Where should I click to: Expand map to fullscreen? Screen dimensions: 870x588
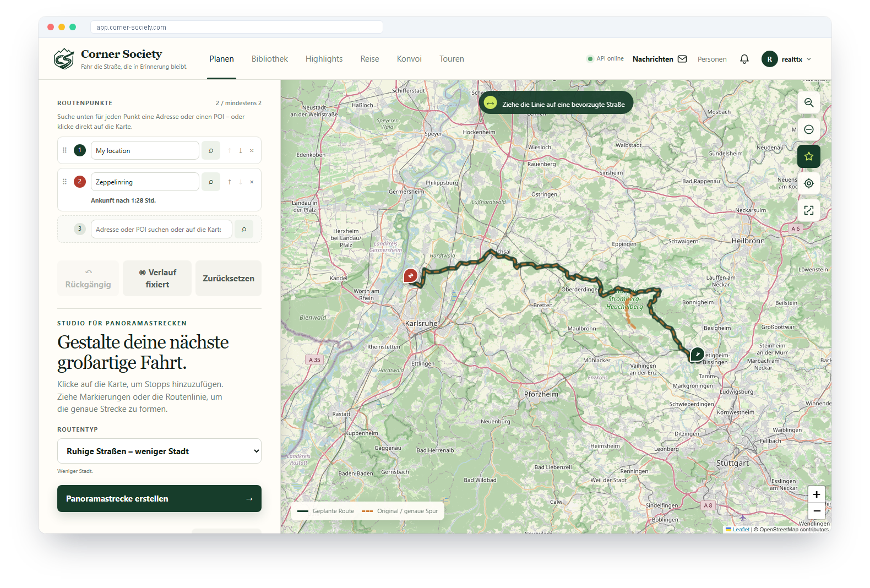[x=809, y=210]
